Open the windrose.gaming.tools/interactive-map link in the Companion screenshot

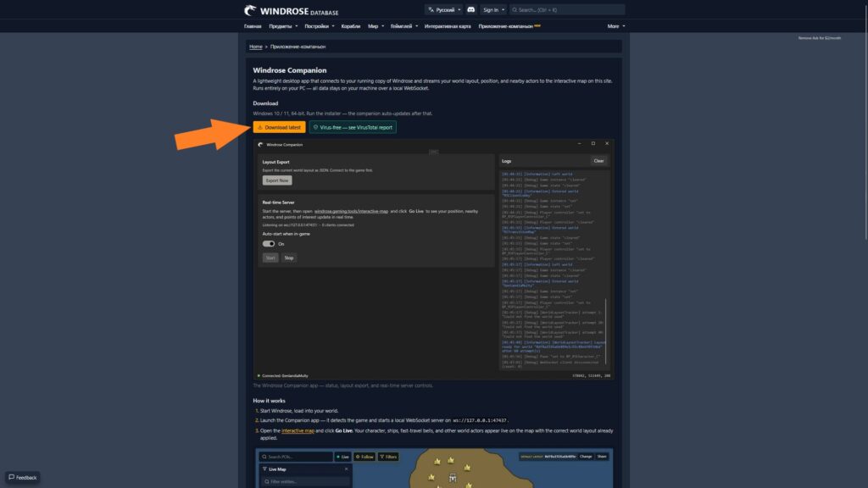click(351, 211)
